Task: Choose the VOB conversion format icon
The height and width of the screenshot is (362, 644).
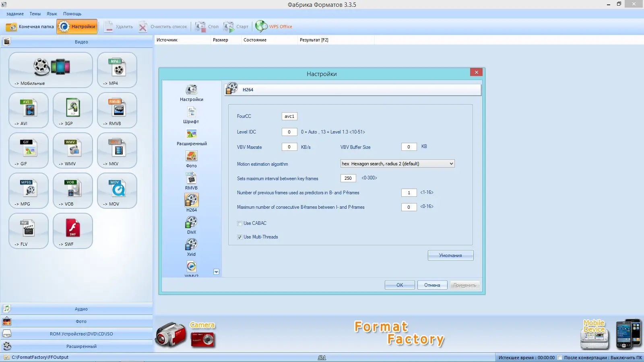Action: (73, 191)
